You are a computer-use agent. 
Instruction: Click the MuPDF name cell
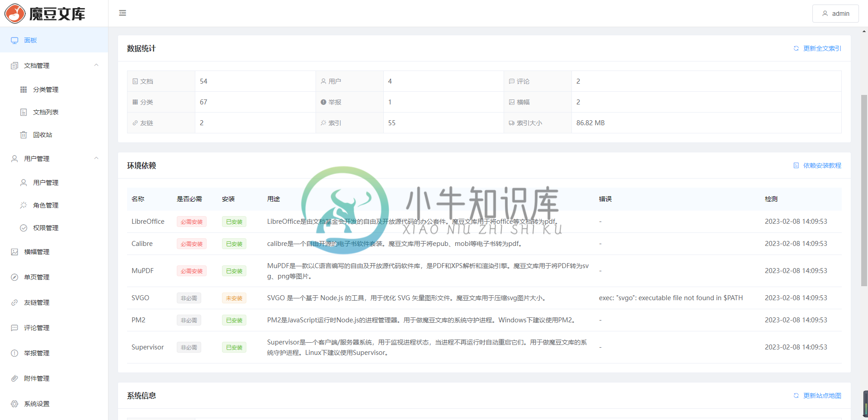pyautogui.click(x=142, y=271)
